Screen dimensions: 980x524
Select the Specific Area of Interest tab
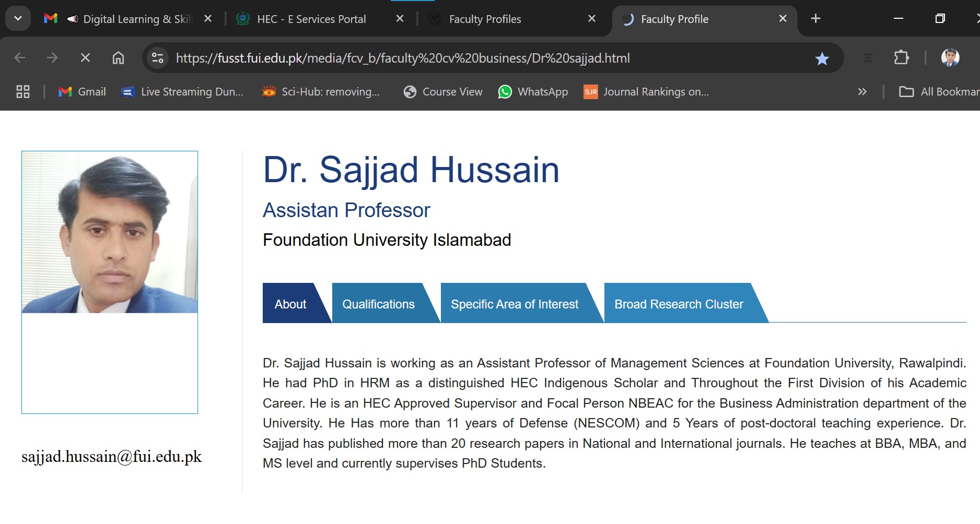click(515, 304)
